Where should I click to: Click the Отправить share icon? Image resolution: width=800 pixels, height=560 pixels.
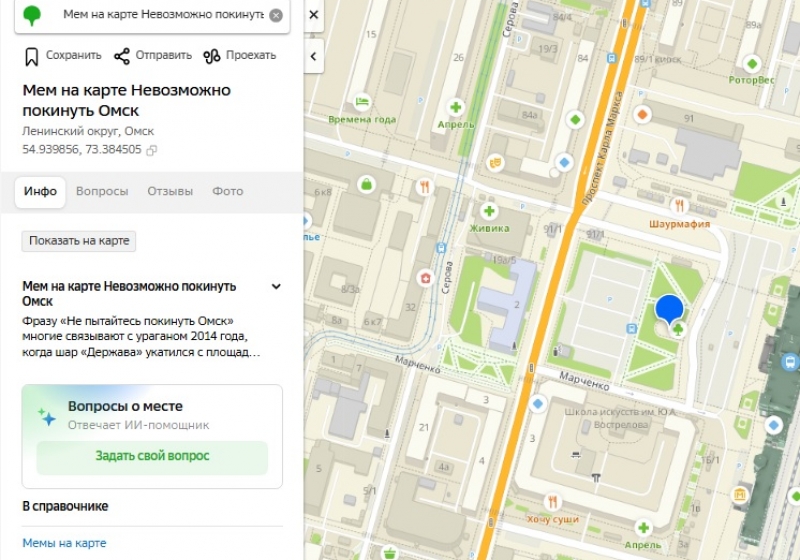click(x=122, y=56)
